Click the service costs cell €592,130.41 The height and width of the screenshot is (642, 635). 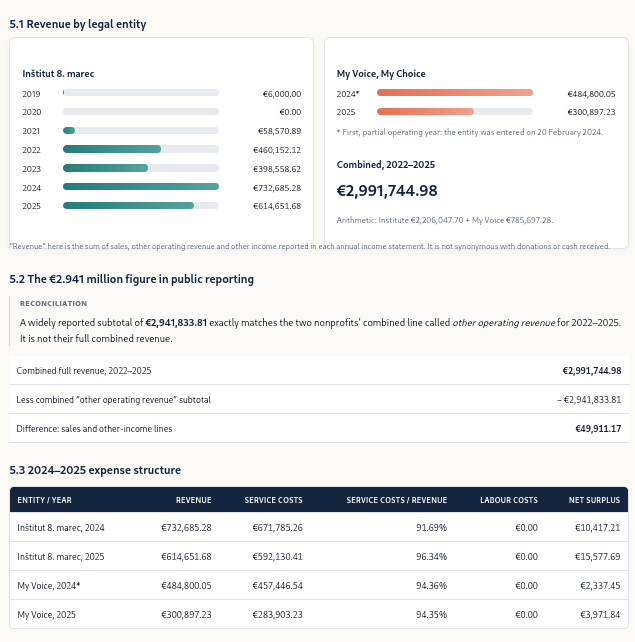coord(278,557)
